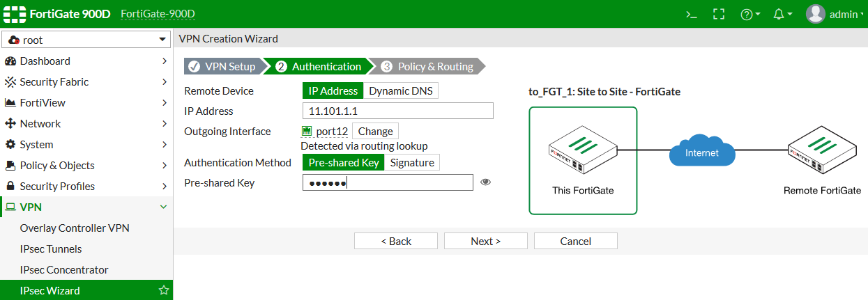Click the Remote FortiGate device icon
The width and height of the screenshot is (868, 300).
coord(822,152)
